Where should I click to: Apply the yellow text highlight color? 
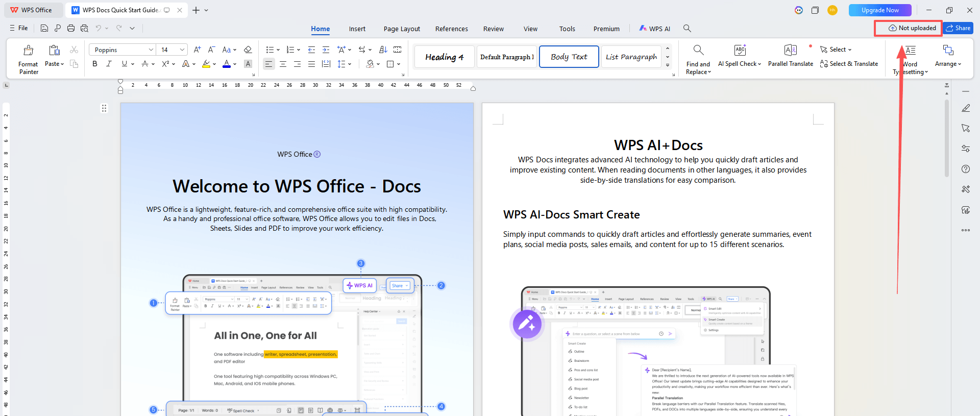coord(206,64)
